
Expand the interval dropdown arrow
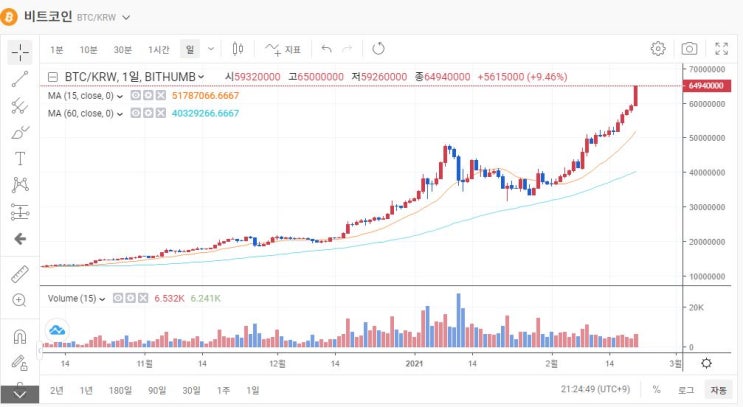(x=211, y=49)
